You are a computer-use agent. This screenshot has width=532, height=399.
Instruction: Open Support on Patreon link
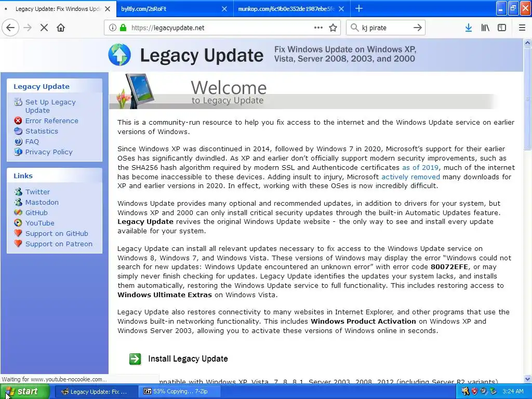pyautogui.click(x=59, y=244)
